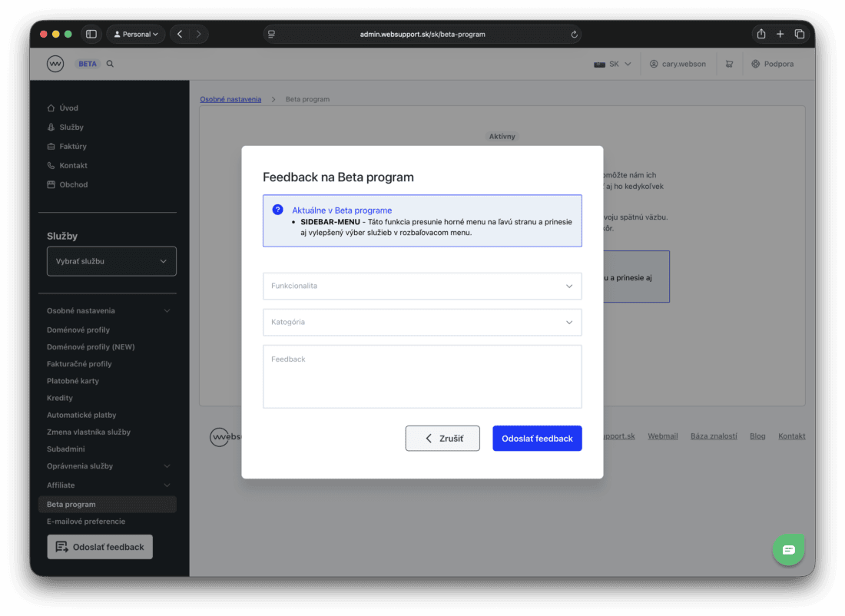The width and height of the screenshot is (845, 616).
Task: Open Doménové profily (NEW)
Action: tap(92, 346)
